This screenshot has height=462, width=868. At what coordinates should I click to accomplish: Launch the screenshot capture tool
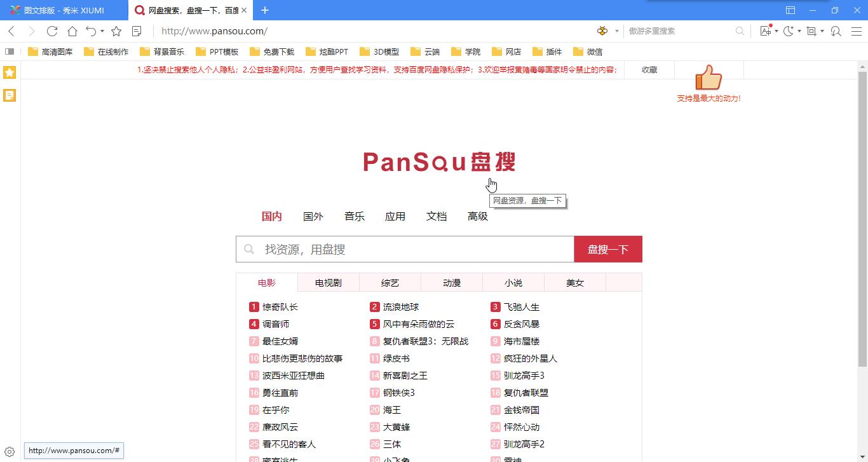(811, 31)
